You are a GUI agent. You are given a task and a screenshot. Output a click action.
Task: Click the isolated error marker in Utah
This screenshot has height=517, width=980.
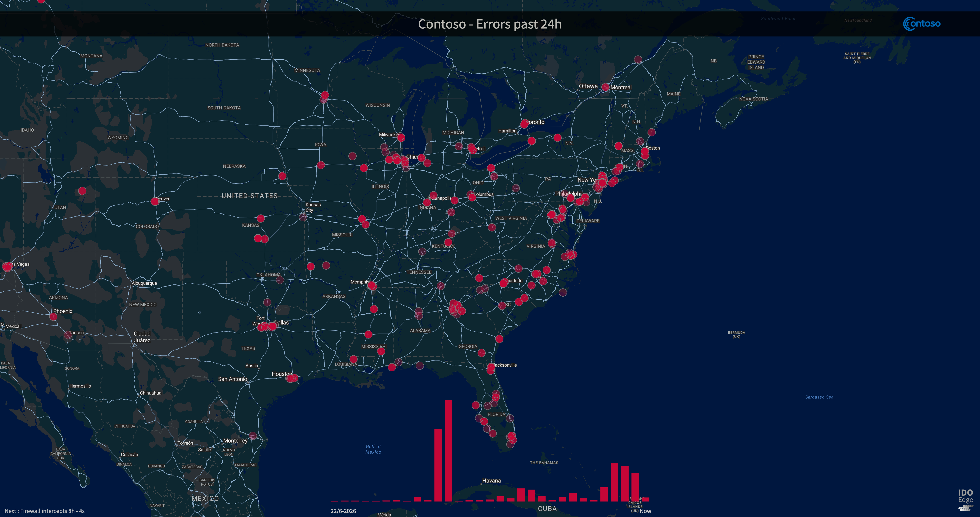[x=82, y=191]
